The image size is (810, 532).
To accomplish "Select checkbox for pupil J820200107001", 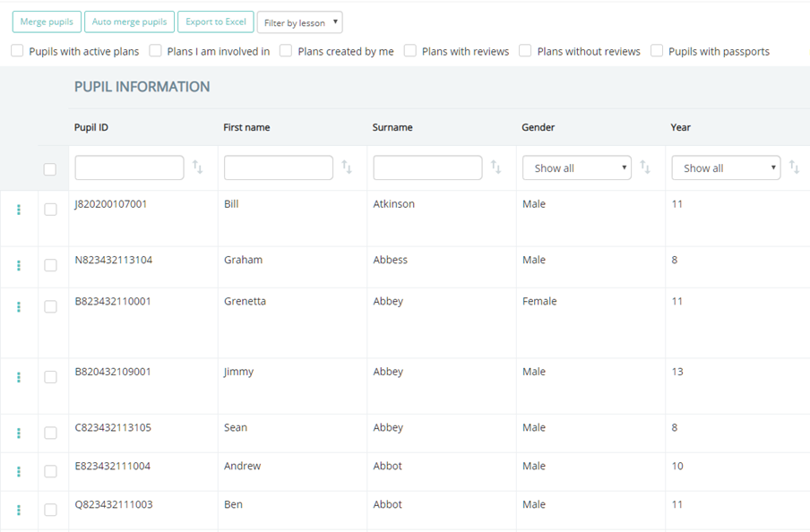I will tap(50, 210).
